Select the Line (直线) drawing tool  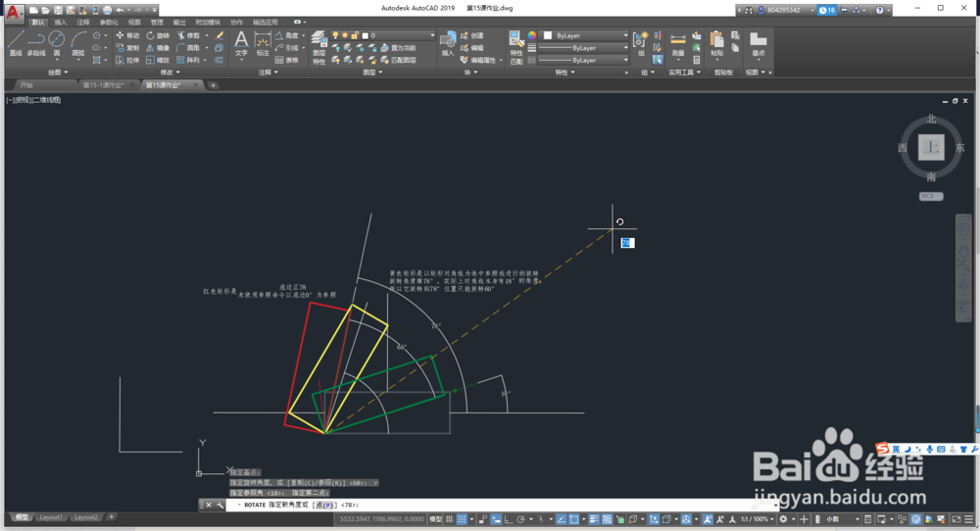click(16, 43)
